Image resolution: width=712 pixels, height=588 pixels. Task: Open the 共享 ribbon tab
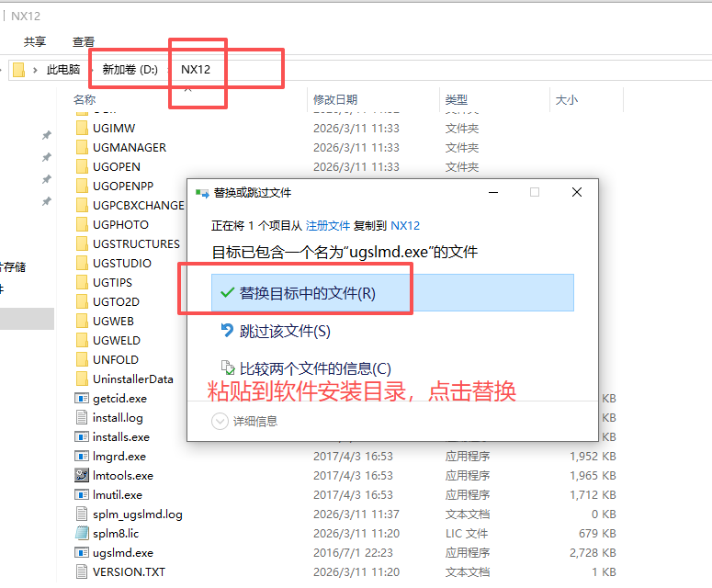click(35, 42)
